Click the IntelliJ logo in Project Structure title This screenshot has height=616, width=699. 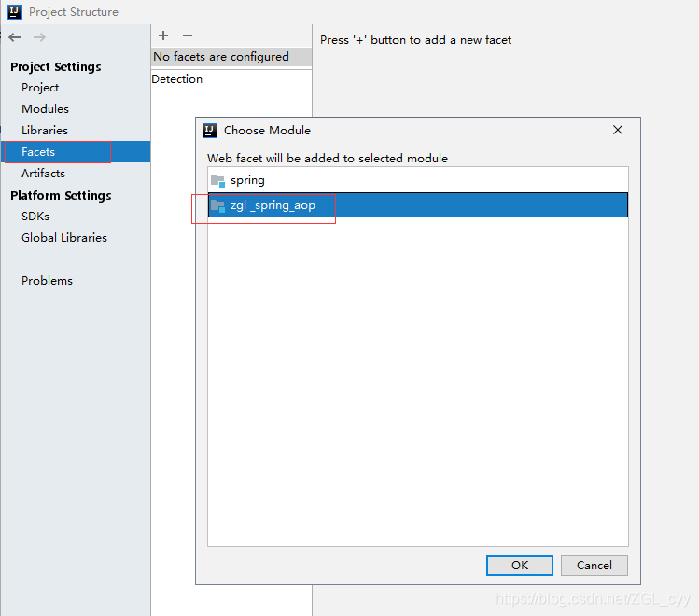(15, 12)
